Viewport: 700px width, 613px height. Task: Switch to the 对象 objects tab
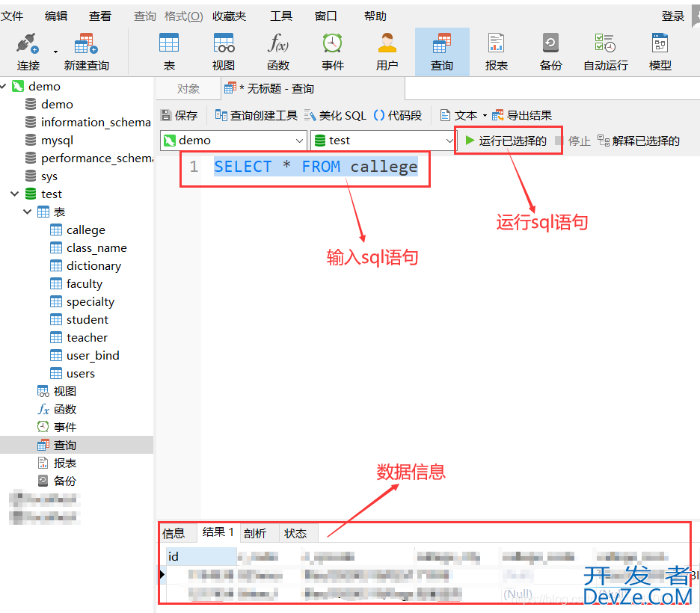(x=188, y=89)
